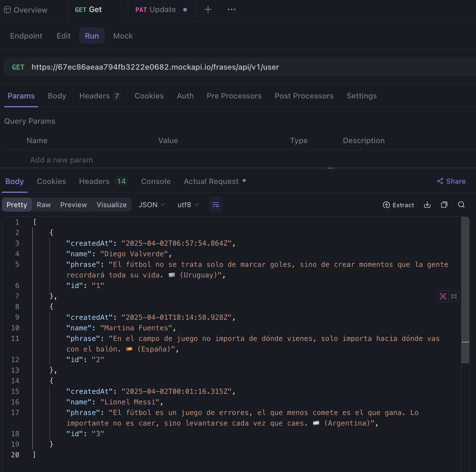Click the "id": "2" line
The image size is (476, 472).
coord(85,360)
